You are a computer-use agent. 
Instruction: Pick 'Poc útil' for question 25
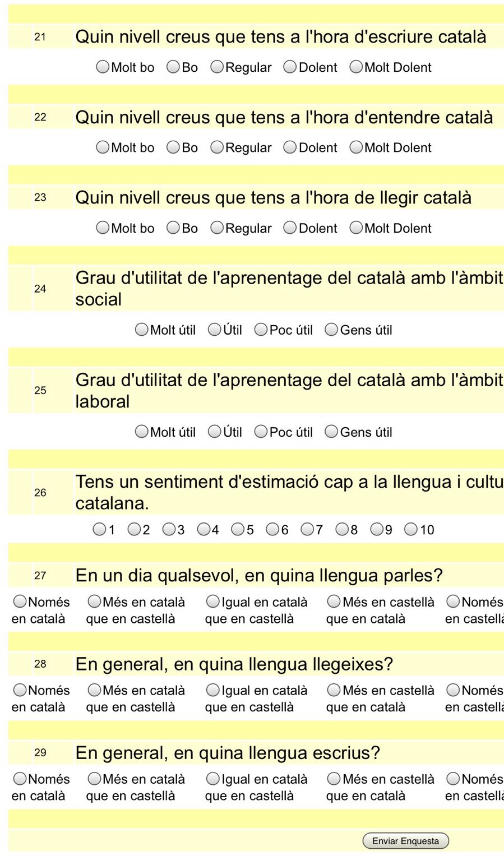pos(261,432)
